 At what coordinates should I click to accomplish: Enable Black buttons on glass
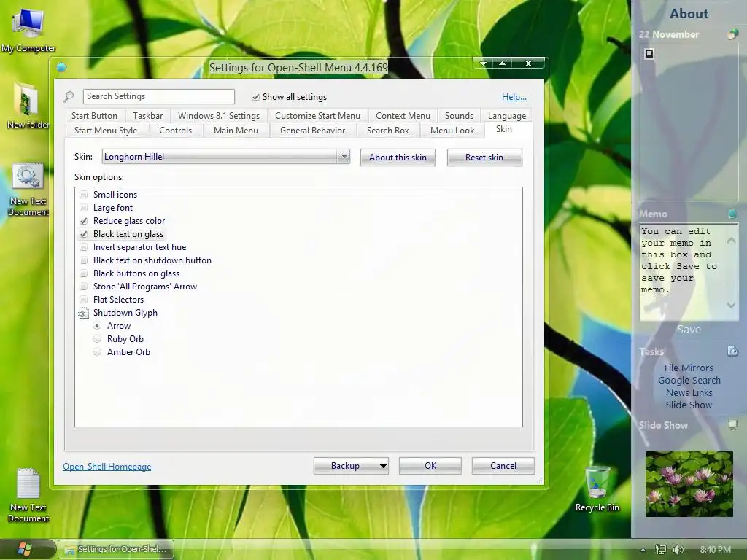[84, 273]
